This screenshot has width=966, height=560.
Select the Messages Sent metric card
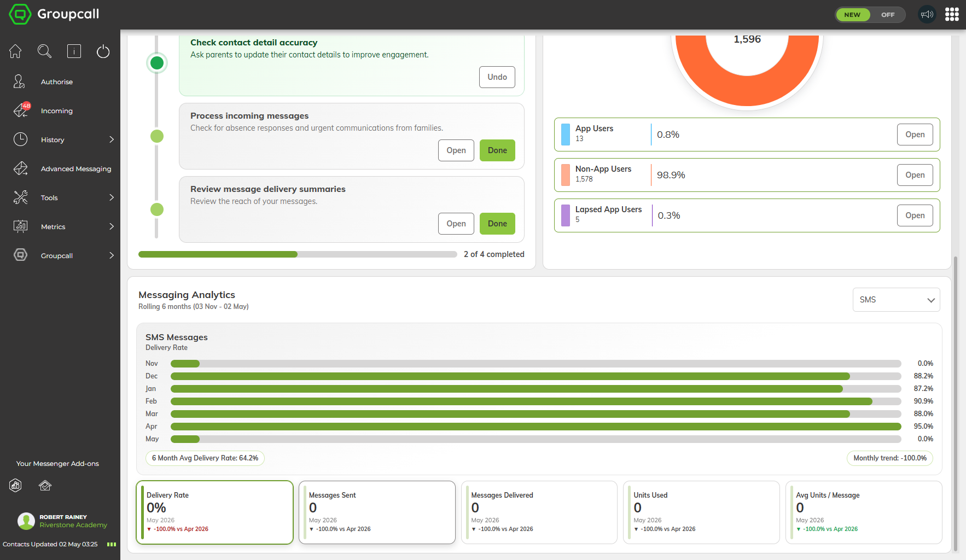(x=377, y=512)
